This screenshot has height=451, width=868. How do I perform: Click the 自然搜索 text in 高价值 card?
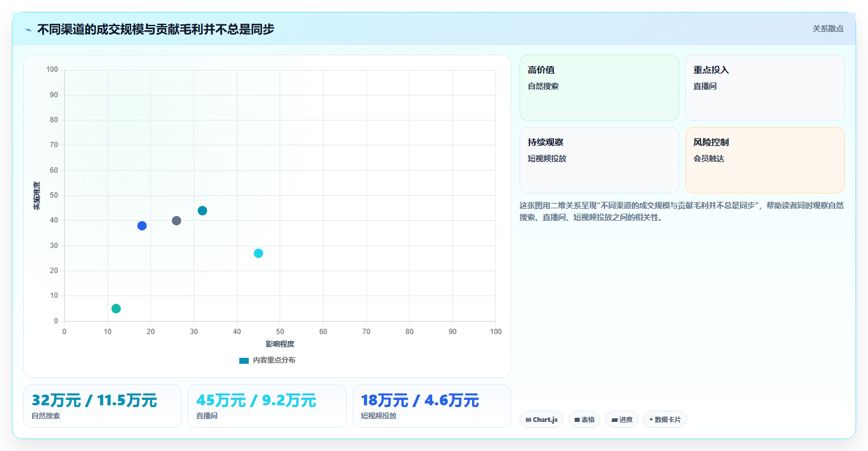(x=543, y=86)
